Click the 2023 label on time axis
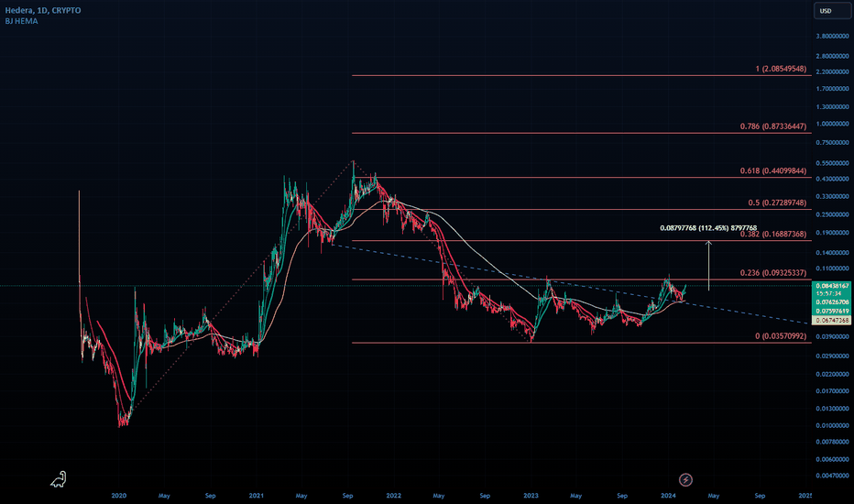 tap(531, 496)
